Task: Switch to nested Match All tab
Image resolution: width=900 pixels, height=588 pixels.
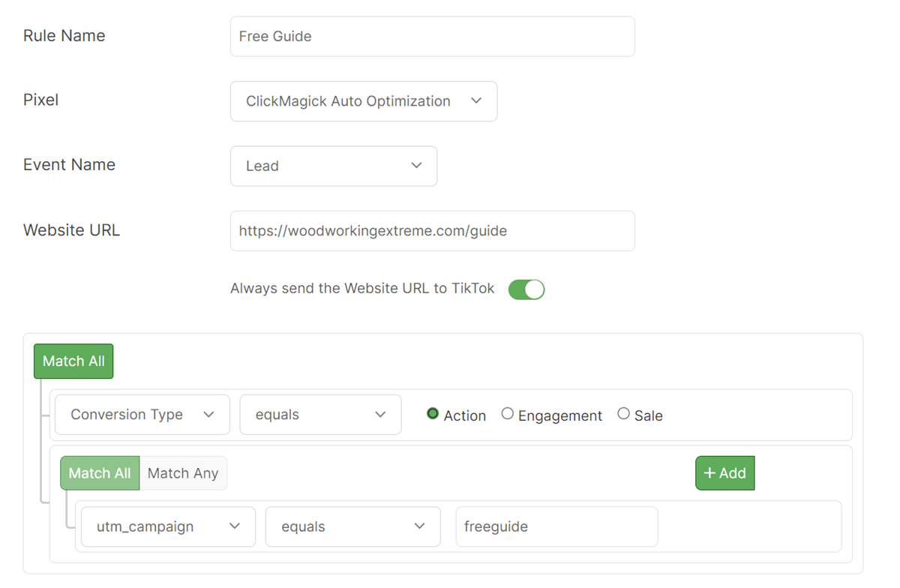Action: 100,473
